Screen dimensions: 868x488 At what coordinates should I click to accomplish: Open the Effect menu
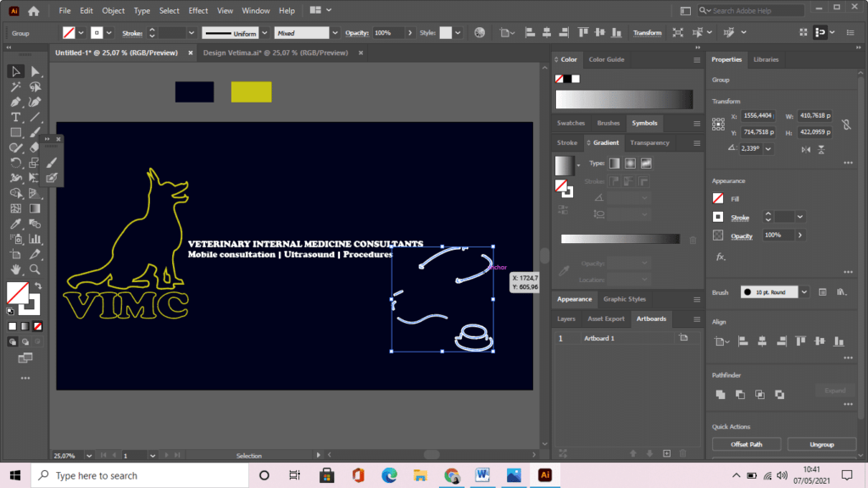[198, 10]
